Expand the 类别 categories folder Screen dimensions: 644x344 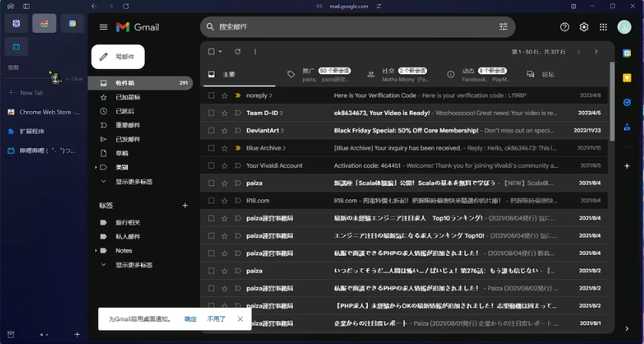pos(96,167)
